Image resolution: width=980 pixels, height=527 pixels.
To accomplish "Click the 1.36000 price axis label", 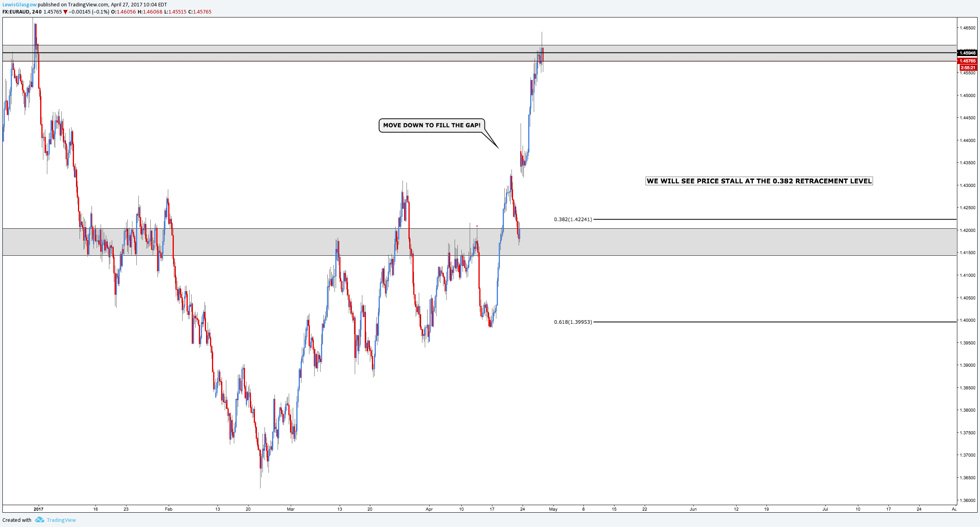I will coord(968,500).
